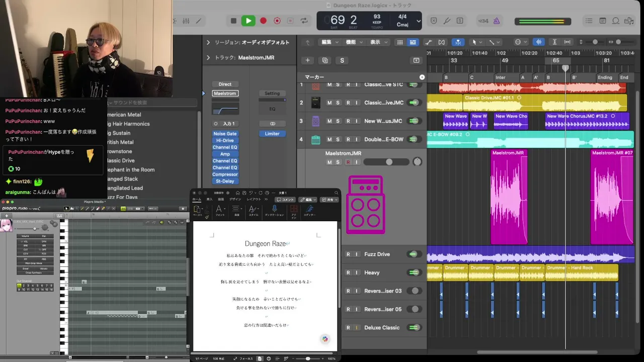The image size is (644, 362).
Task: Open the Editors pencil button
Action: pos(199,21)
